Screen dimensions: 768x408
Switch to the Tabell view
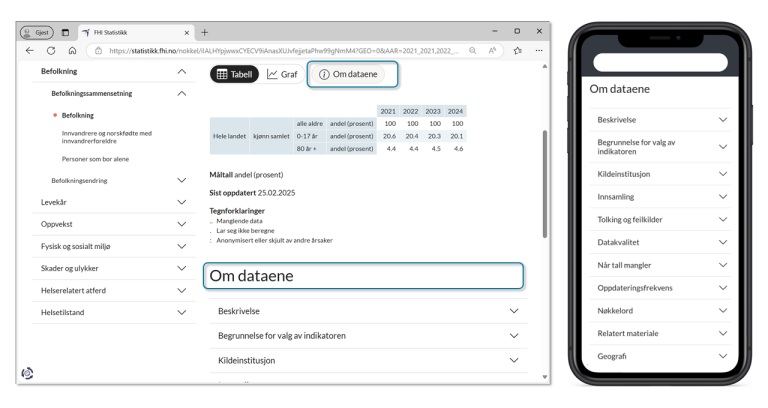(x=234, y=74)
